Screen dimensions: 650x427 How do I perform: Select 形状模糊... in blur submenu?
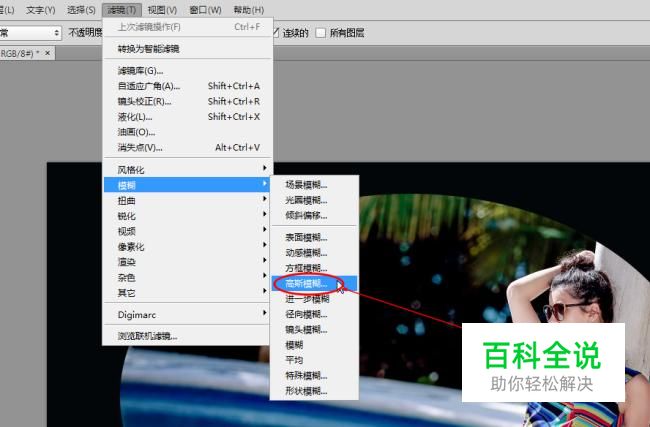[x=314, y=391]
